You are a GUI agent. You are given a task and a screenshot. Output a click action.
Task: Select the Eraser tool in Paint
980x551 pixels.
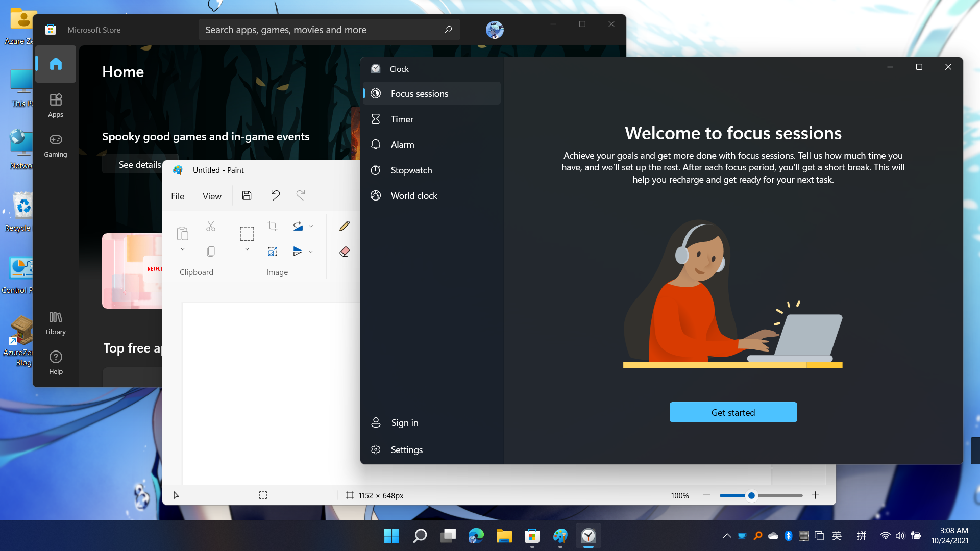point(345,252)
